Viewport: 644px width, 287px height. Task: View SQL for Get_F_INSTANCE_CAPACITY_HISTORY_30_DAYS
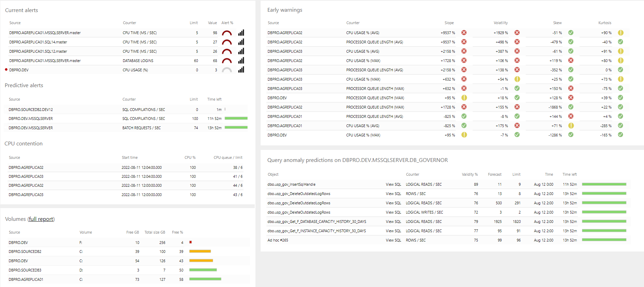pos(393,231)
